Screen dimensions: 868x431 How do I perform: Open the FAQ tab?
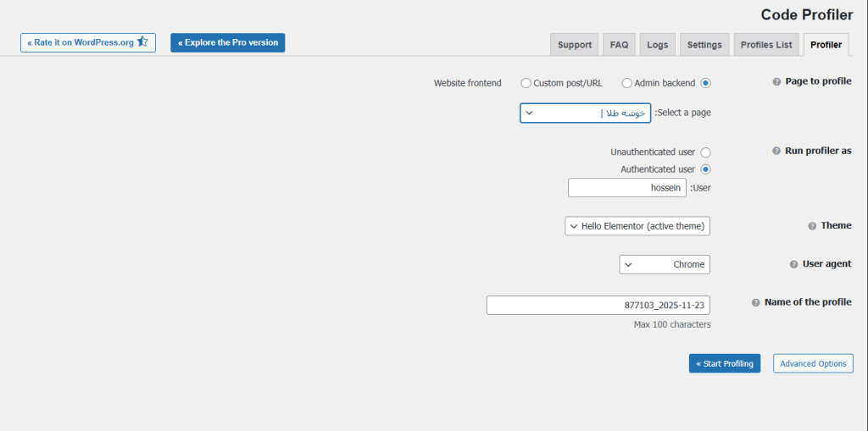click(x=619, y=45)
